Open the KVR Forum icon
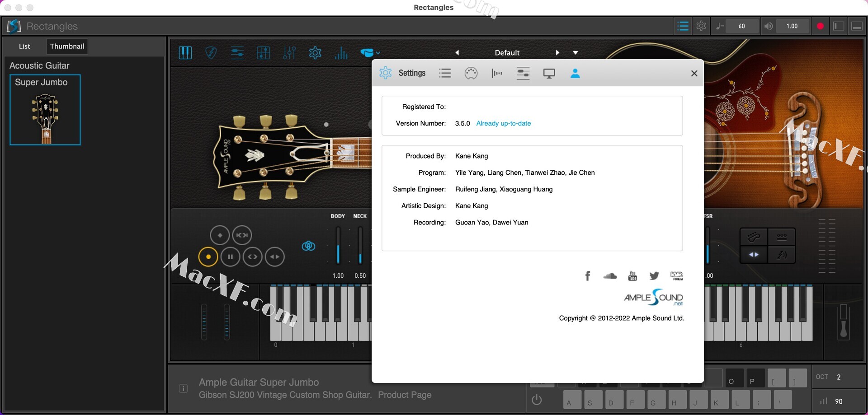The width and height of the screenshot is (868, 415). (677, 276)
